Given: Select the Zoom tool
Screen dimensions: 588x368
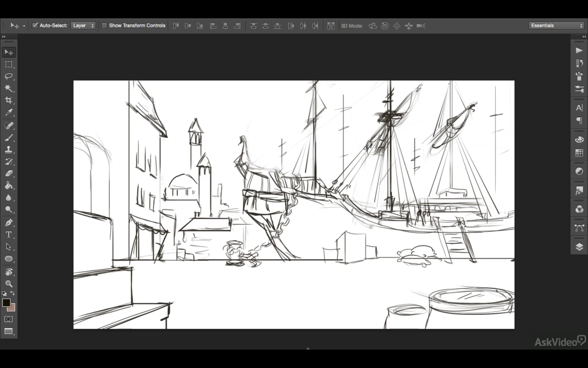Looking at the screenshot, I should (9, 284).
